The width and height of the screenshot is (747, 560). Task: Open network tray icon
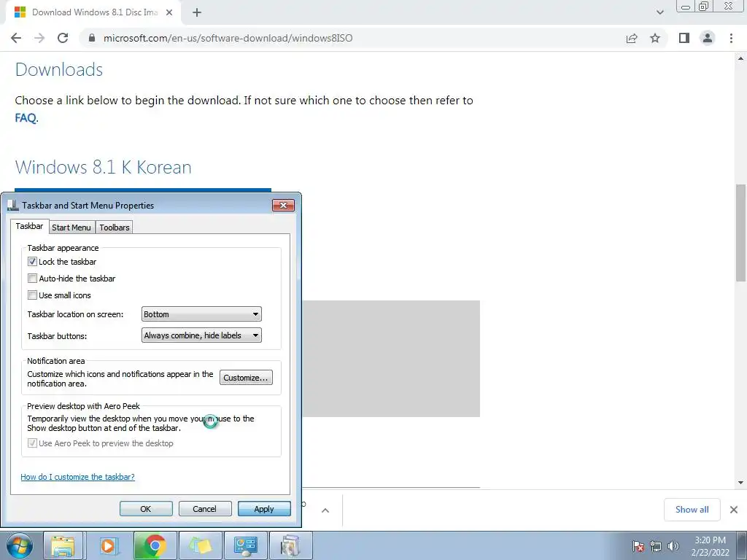coord(656,546)
